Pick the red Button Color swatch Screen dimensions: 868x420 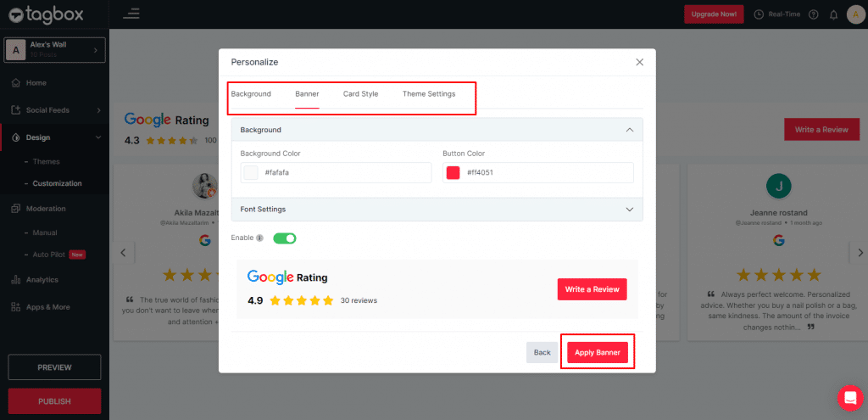453,173
